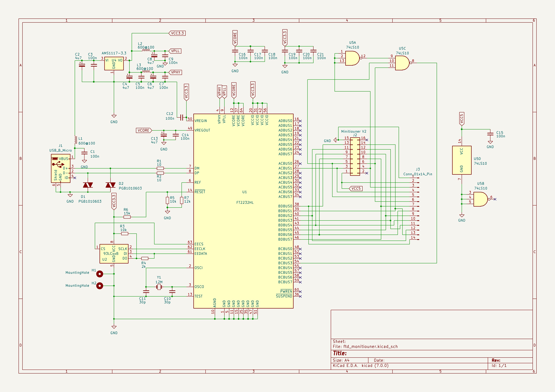Click the VCC5 label below J2
The height and width of the screenshot is (392, 555).
(x=356, y=189)
